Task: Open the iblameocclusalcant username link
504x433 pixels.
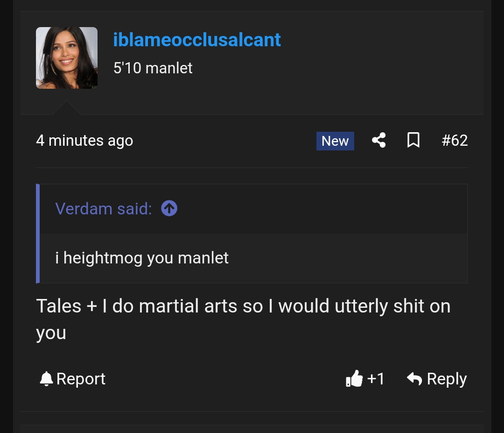Action: pyautogui.click(x=197, y=40)
